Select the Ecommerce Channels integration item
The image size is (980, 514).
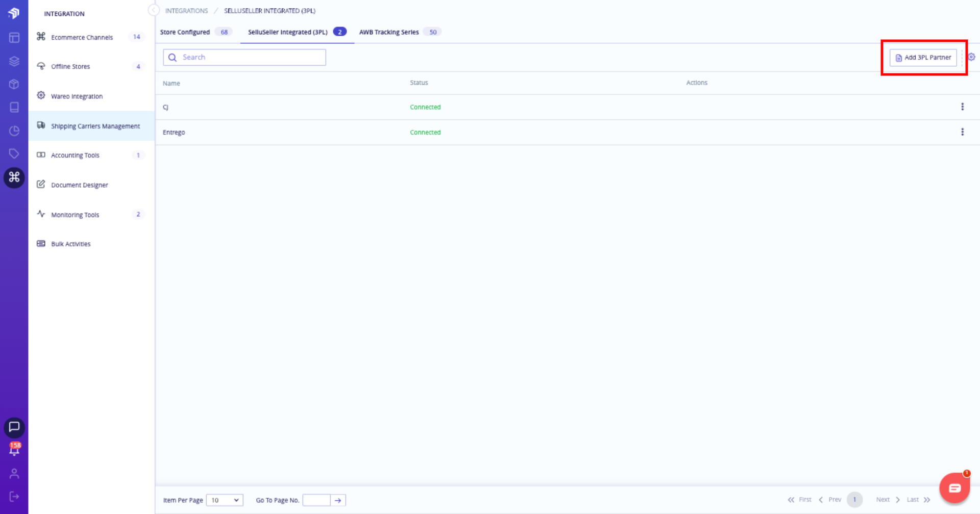click(x=82, y=37)
